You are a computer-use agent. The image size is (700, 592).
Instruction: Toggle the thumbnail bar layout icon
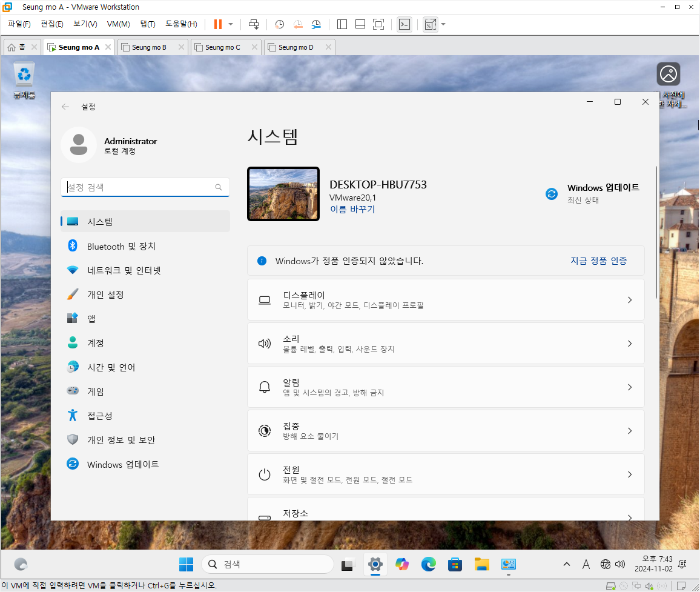coord(360,24)
